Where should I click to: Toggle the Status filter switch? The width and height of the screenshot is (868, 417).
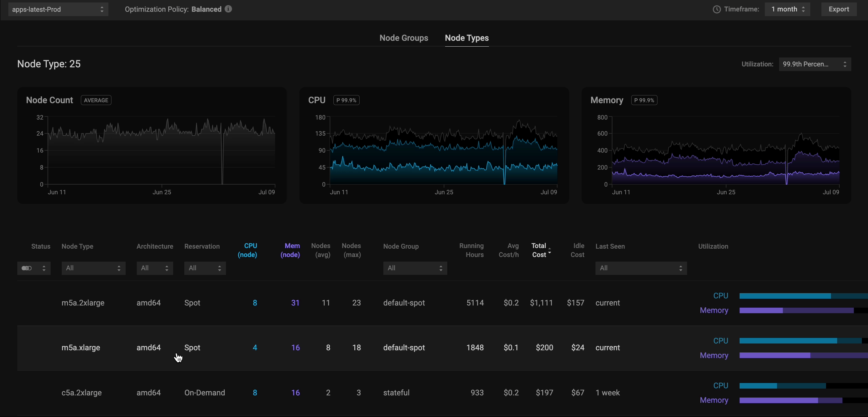(x=27, y=268)
